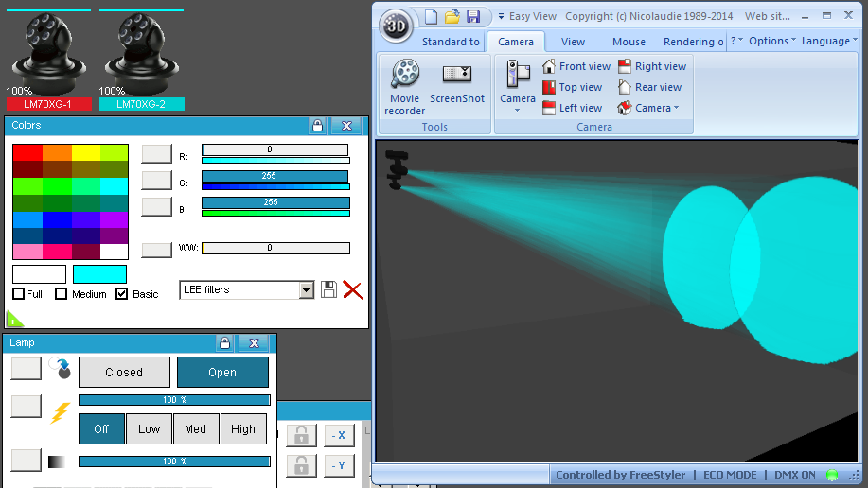Click the dimmer gradient icon
This screenshot has width=868, height=488.
coord(57,462)
